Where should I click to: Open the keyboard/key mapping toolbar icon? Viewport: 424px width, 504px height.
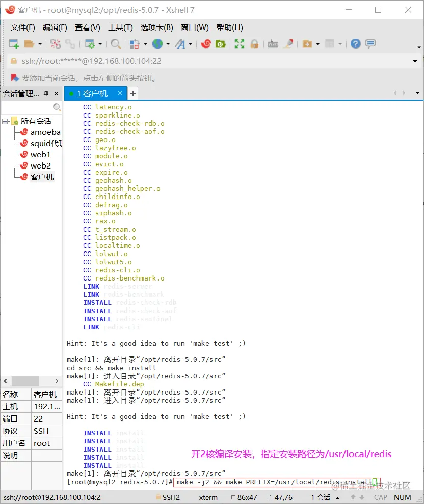pyautogui.click(x=273, y=44)
